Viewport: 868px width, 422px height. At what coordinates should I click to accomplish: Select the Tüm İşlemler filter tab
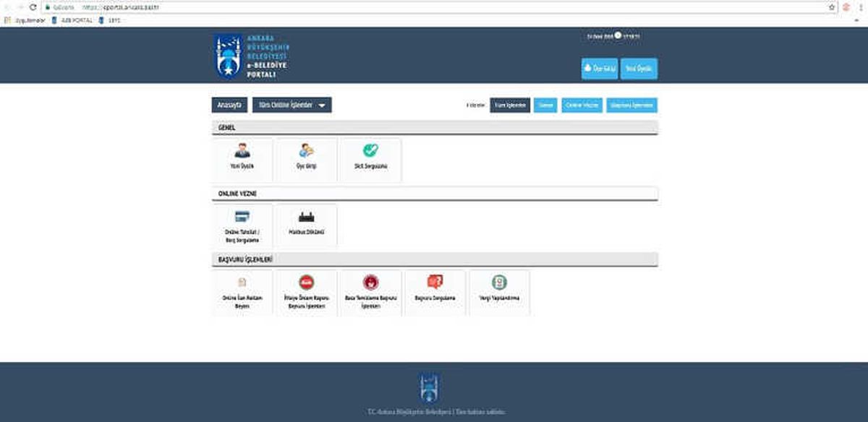pyautogui.click(x=510, y=105)
